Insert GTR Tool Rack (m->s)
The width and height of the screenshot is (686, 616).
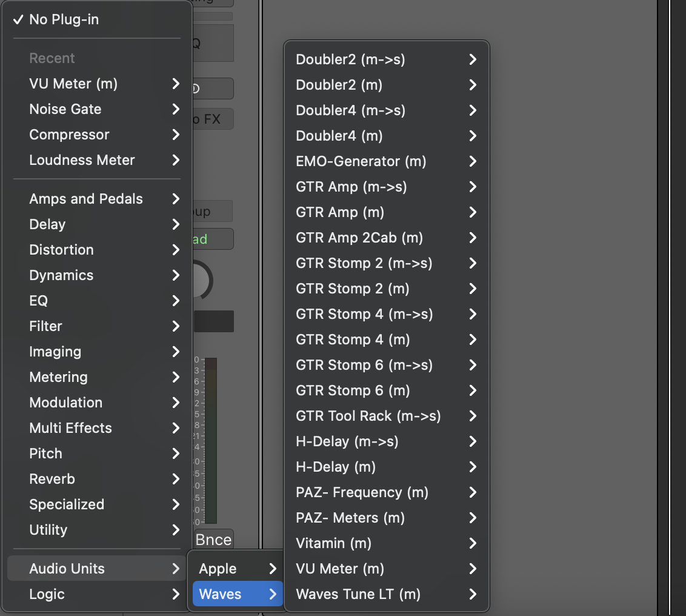[x=368, y=416]
